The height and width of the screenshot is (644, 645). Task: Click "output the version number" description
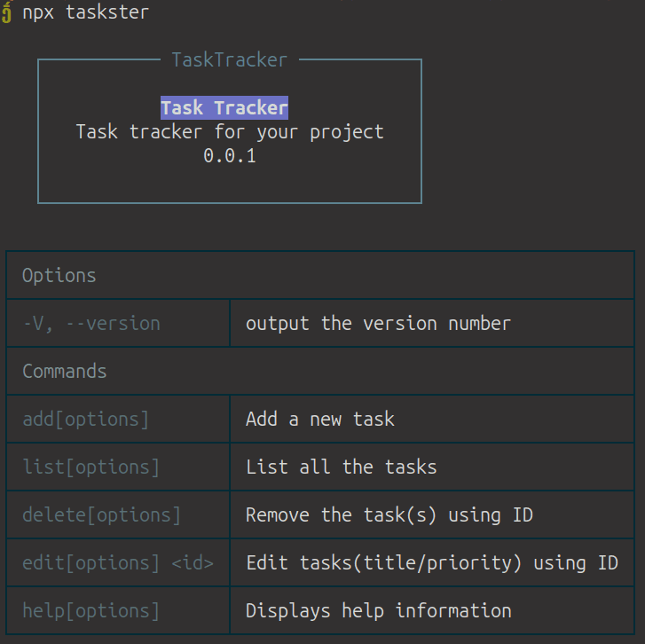(x=378, y=324)
